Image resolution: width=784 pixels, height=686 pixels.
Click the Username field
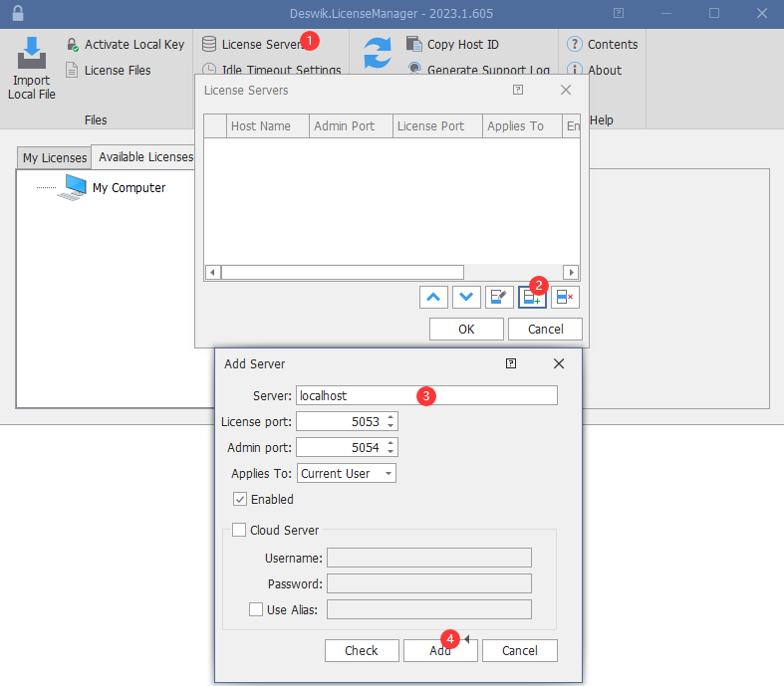click(429, 559)
